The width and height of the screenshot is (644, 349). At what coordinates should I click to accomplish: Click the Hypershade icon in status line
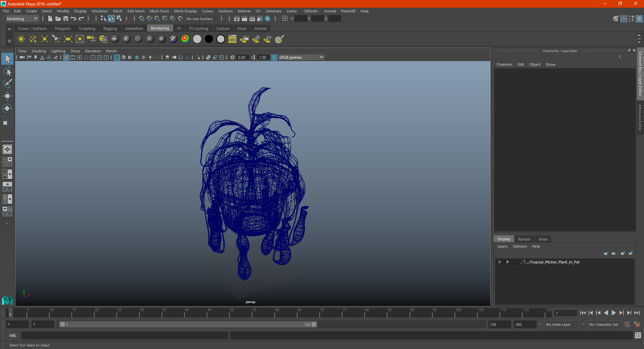coord(268,18)
